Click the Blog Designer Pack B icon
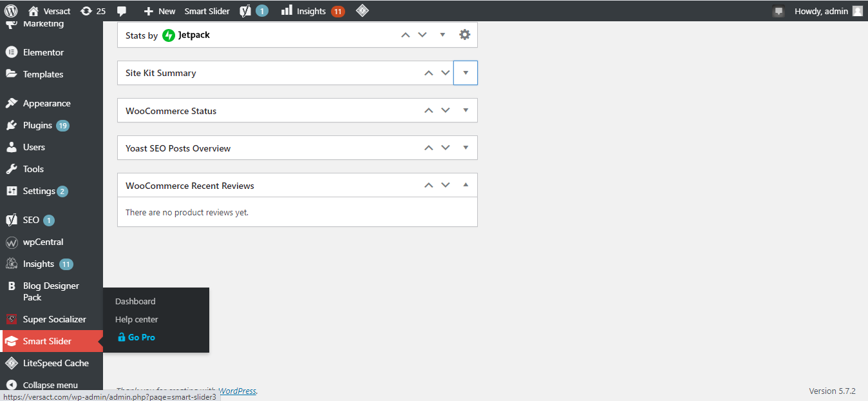Viewport: 868px width, 401px height. point(11,286)
